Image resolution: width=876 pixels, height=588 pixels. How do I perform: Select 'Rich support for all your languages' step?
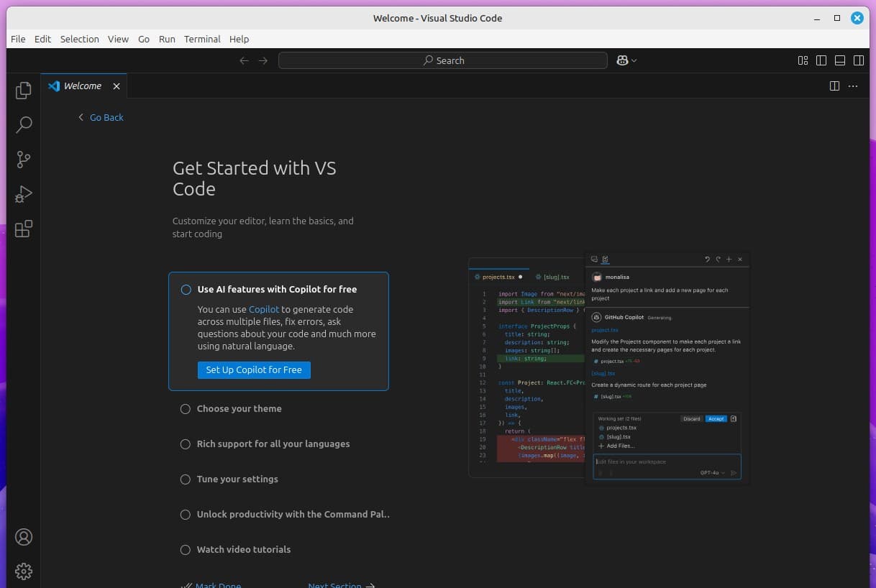273,444
